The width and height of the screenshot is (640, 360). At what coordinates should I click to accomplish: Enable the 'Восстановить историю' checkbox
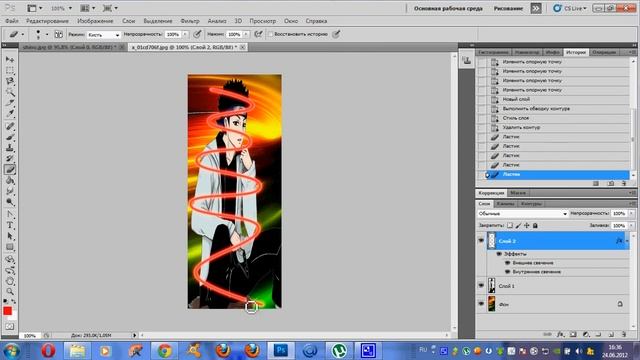tap(270, 34)
